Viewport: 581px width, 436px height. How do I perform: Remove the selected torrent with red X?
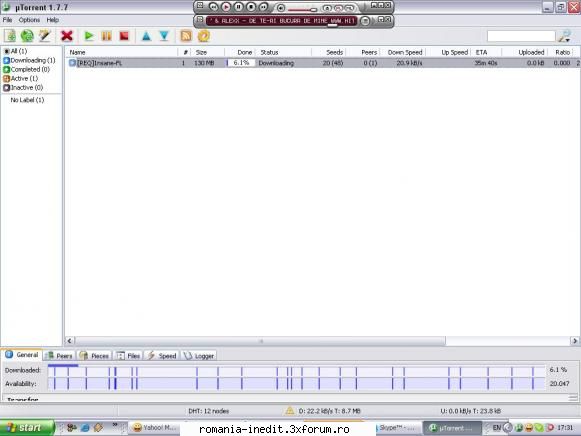tap(67, 36)
